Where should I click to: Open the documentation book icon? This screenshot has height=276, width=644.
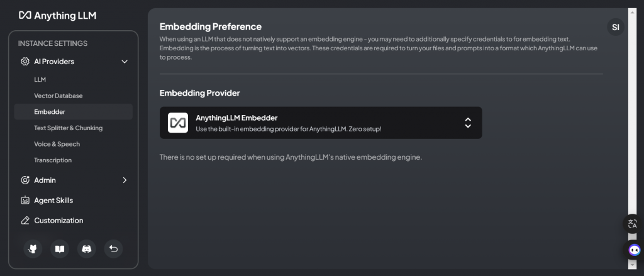click(x=60, y=249)
